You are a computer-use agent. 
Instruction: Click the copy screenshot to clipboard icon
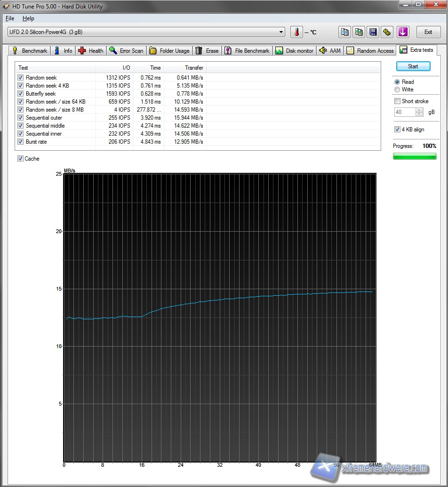[x=359, y=32]
